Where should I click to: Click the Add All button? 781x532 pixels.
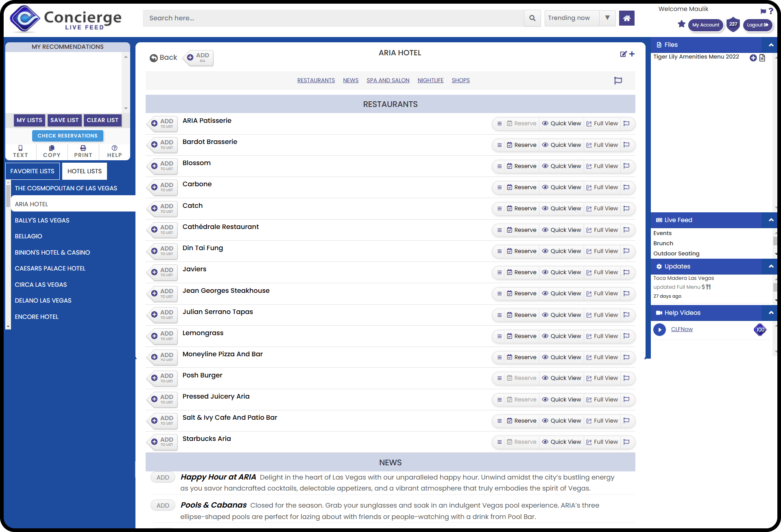[x=199, y=58]
